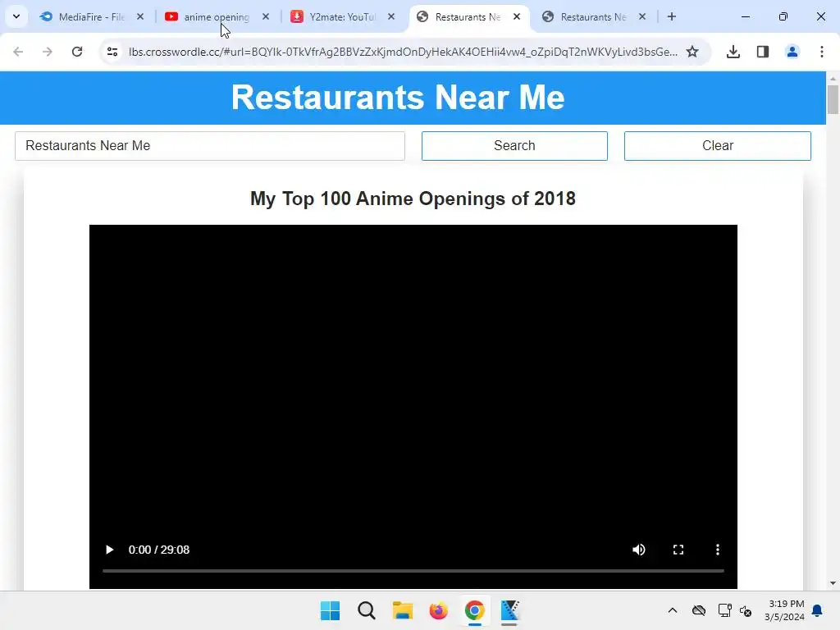Image resolution: width=840 pixels, height=630 pixels.
Task: View site information icon in address bar
Action: tap(112, 52)
